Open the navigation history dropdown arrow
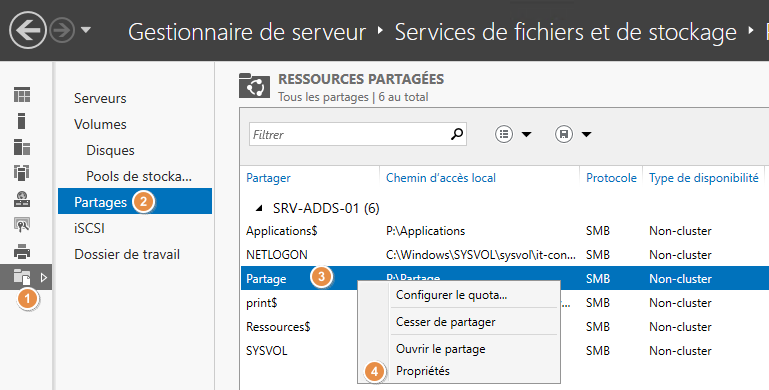Screen dimensions: 769x390 coord(86,30)
